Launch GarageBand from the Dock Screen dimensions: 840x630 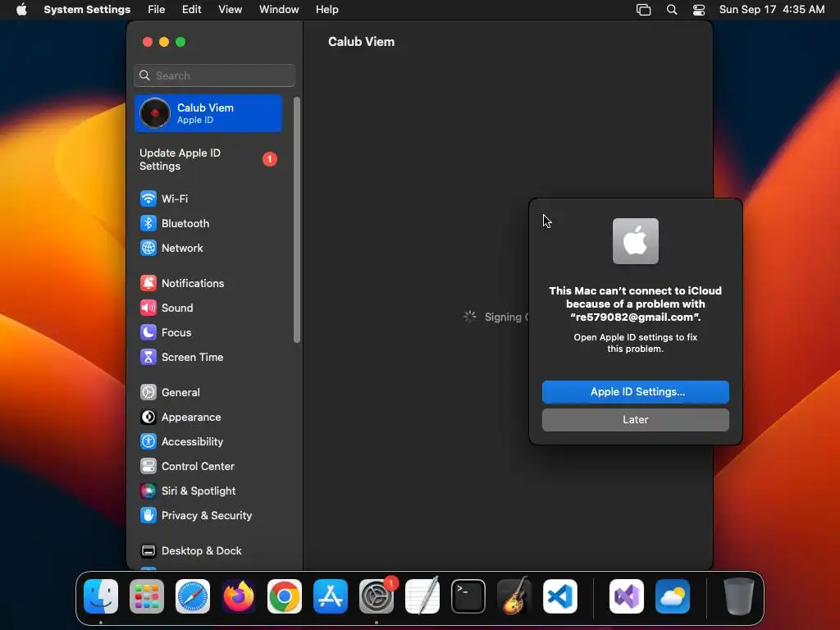(514, 596)
